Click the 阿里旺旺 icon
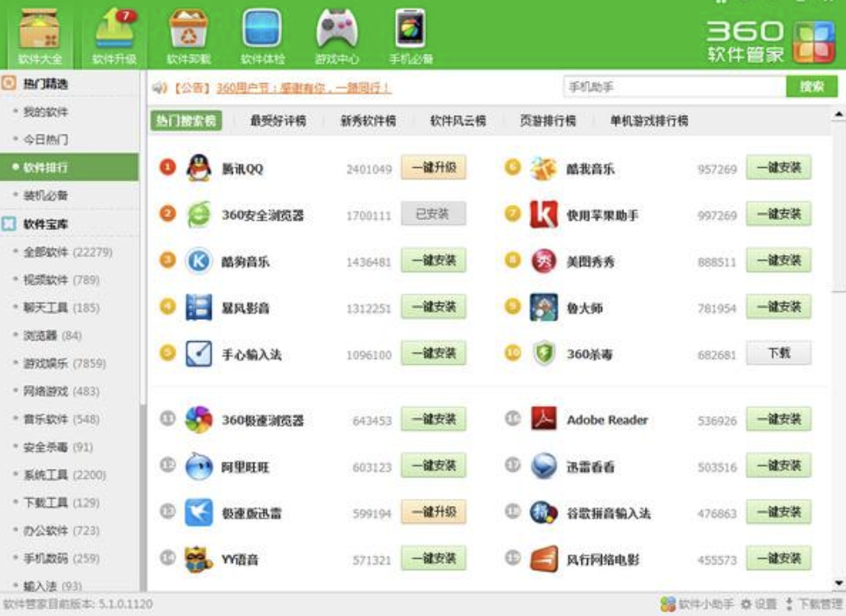The width and height of the screenshot is (846, 616). tap(199, 466)
